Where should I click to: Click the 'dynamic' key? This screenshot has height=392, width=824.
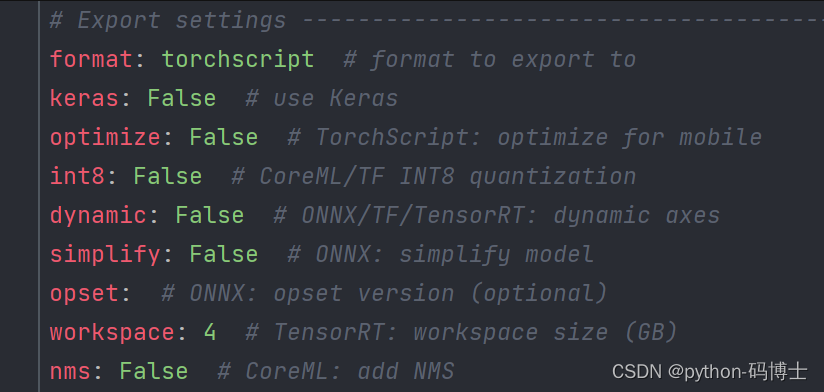[x=98, y=215]
